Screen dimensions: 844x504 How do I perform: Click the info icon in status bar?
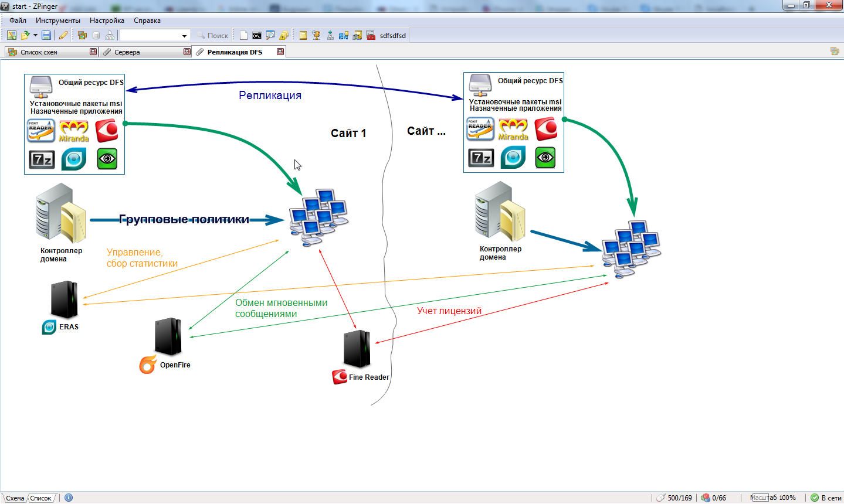point(69,498)
